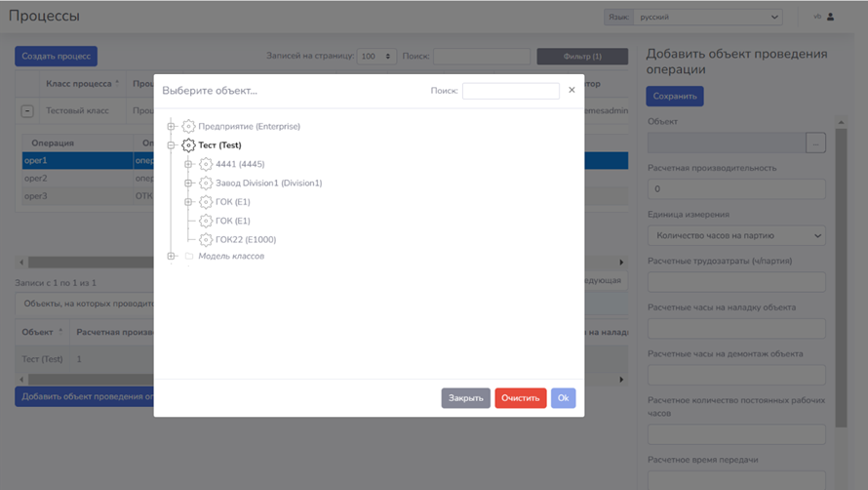Open object picker with the ... button
This screenshot has width=868, height=490.
[816, 143]
